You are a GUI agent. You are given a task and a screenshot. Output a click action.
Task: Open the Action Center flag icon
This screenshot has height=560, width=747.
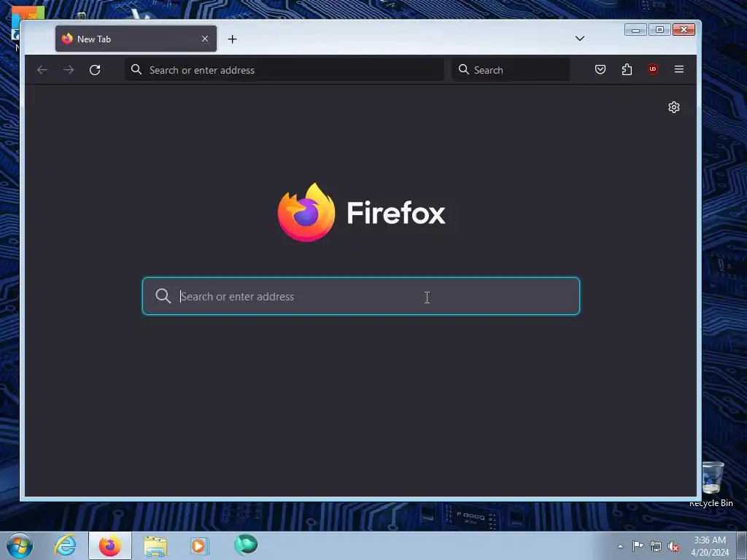pos(638,545)
